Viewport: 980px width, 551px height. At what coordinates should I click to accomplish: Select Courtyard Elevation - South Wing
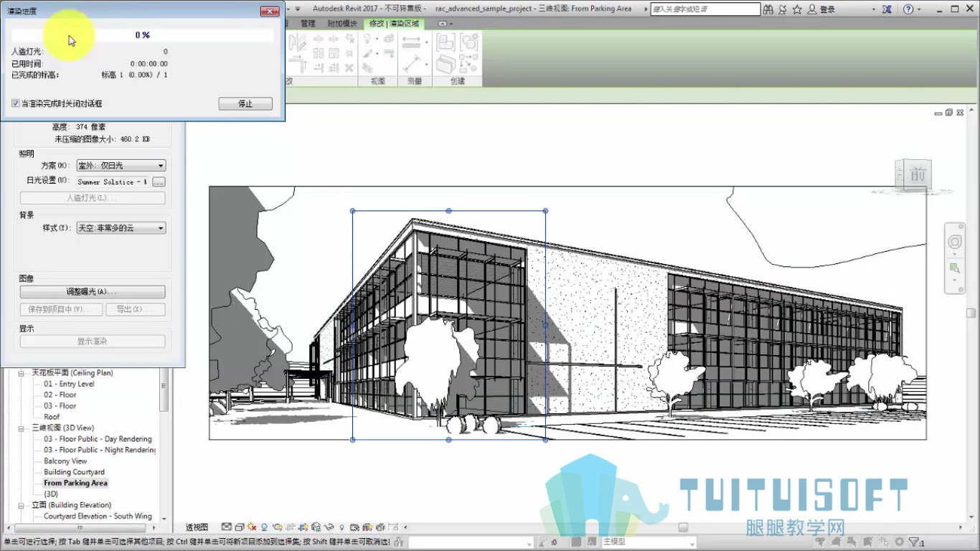(x=98, y=516)
